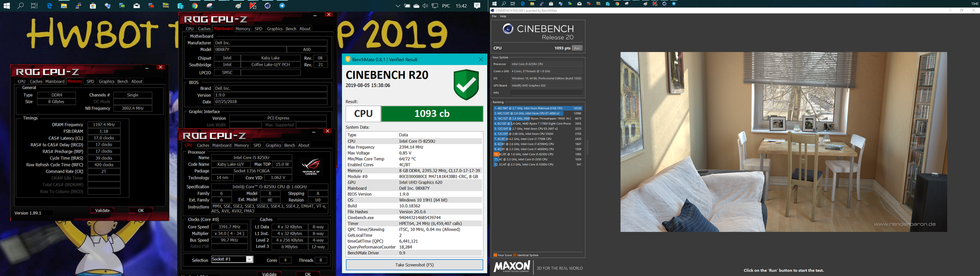Click the battery status tray icon
The image size is (980, 276).
407,6
